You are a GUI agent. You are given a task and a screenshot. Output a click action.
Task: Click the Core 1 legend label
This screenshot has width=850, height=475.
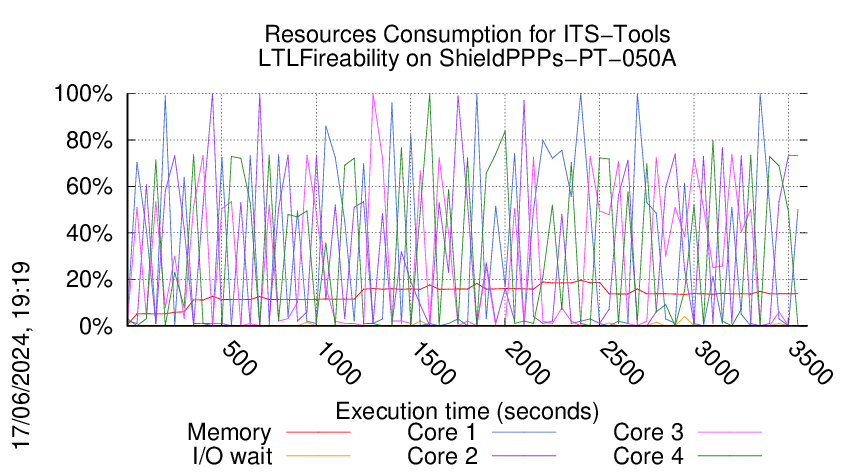441,432
